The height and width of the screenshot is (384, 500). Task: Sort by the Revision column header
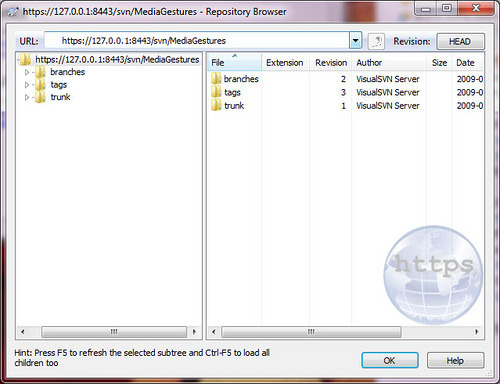pos(331,62)
